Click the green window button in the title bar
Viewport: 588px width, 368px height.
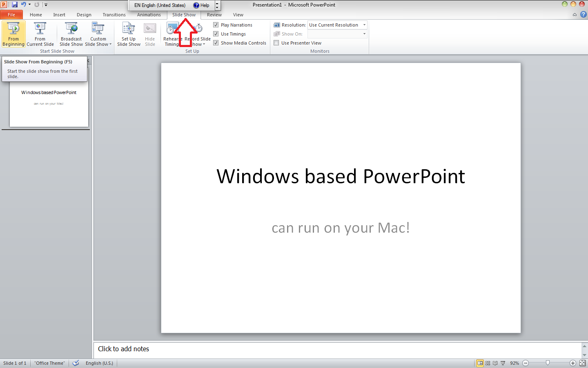(x=565, y=4)
